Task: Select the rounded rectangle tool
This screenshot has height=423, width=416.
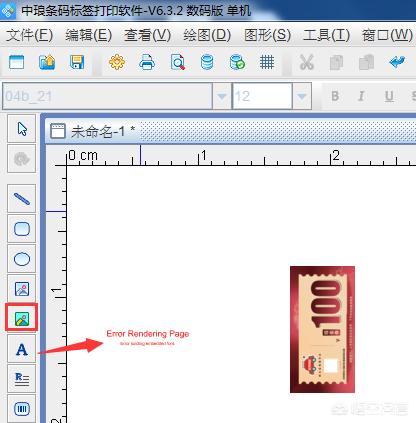Action: [x=22, y=229]
